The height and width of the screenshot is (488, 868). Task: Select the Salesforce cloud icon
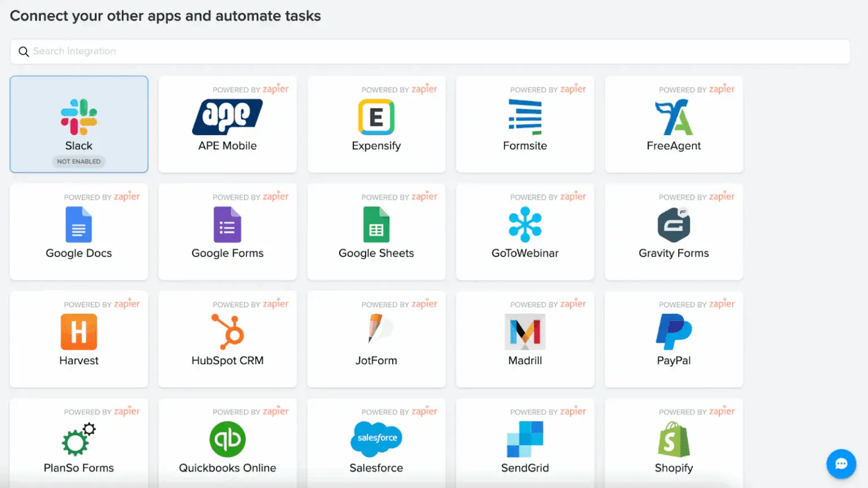coord(376,439)
